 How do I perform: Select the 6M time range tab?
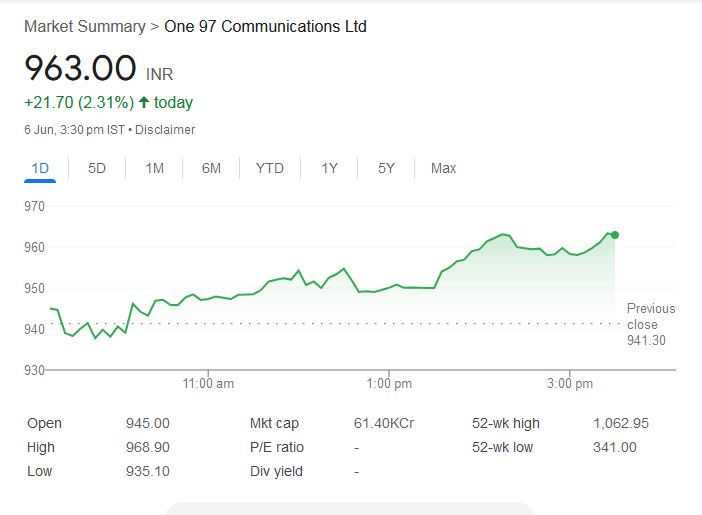[211, 168]
